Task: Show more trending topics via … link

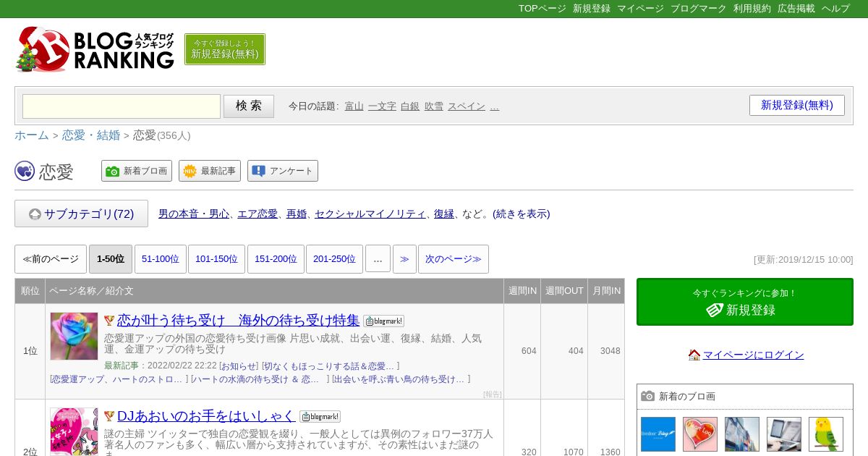Action: click(x=495, y=106)
